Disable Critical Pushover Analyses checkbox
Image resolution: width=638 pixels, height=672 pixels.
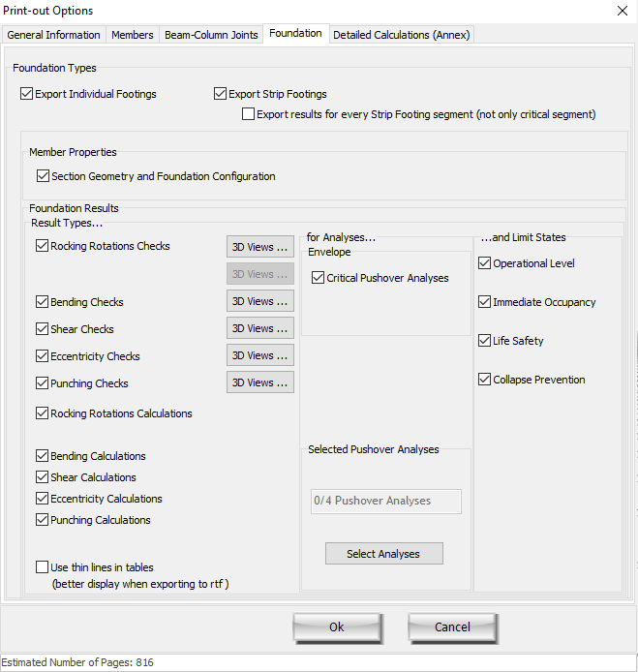[x=319, y=278]
